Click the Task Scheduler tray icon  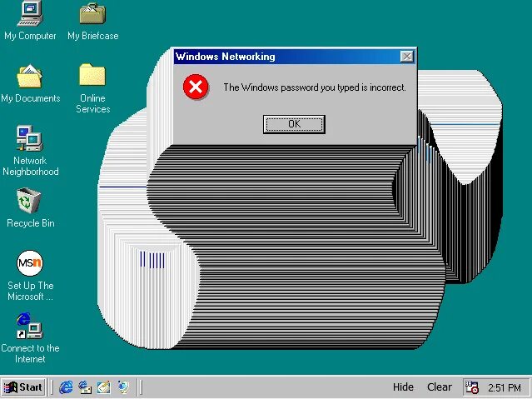(x=471, y=387)
